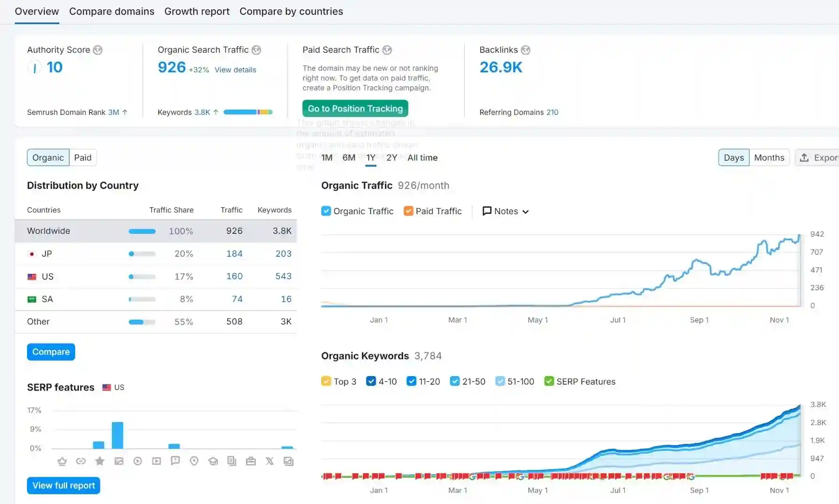Select the 6M time range
Image resolution: width=839 pixels, height=504 pixels.
349,158
